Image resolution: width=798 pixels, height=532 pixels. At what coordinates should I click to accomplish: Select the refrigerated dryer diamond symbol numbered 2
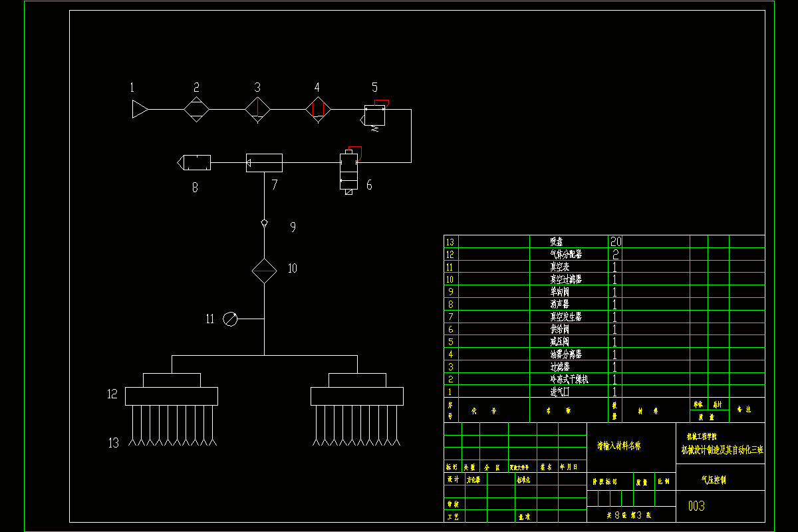tap(197, 109)
